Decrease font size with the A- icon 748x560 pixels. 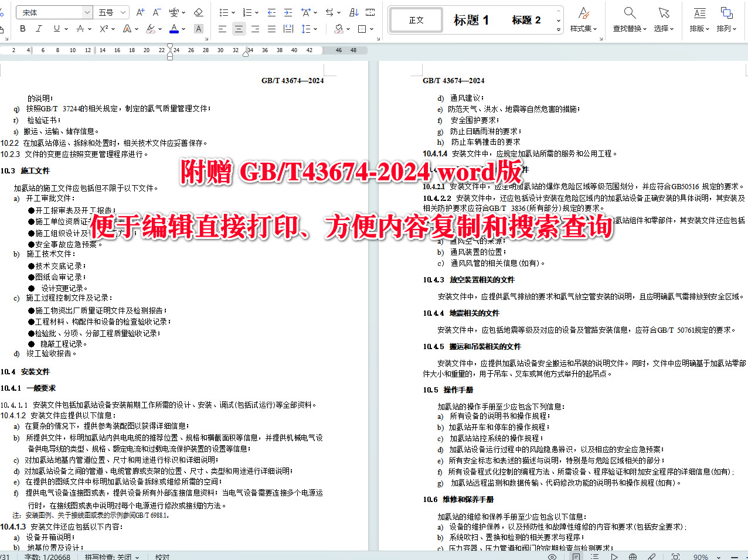157,12
